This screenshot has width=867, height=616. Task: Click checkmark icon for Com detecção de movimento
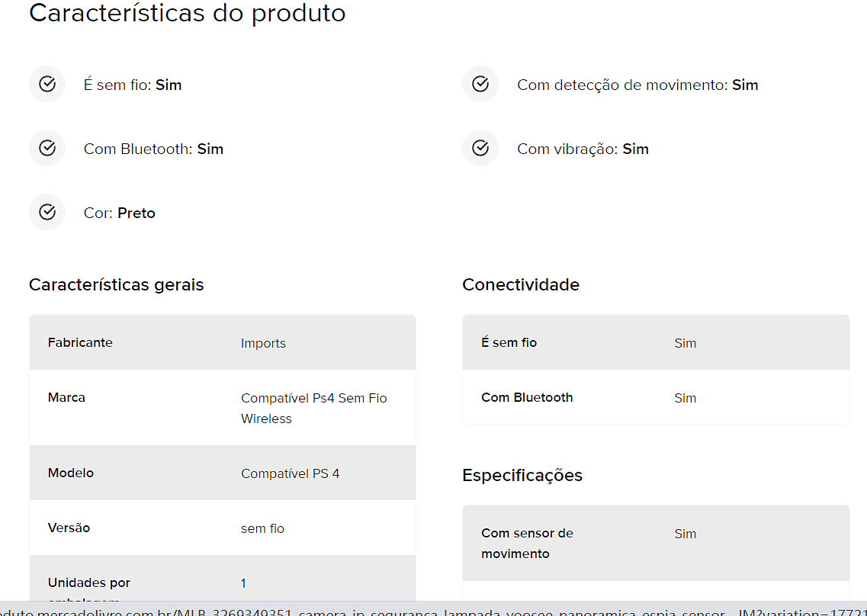(x=480, y=84)
